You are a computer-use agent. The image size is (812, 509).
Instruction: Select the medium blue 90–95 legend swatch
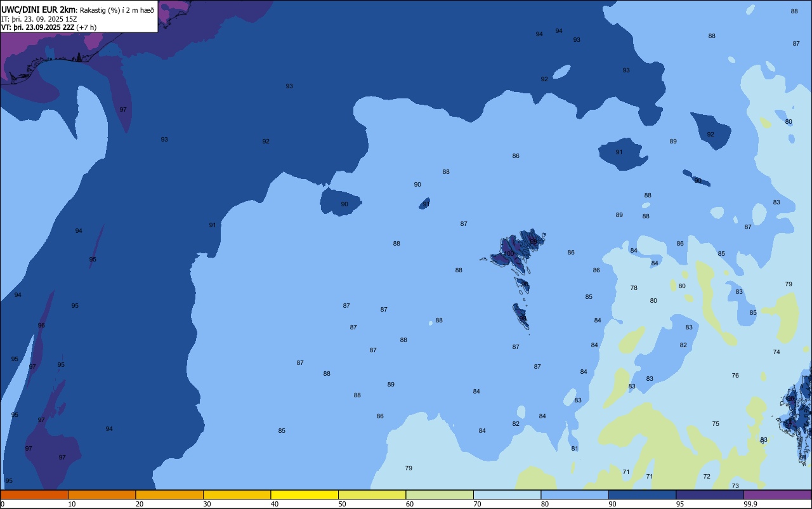642,494
